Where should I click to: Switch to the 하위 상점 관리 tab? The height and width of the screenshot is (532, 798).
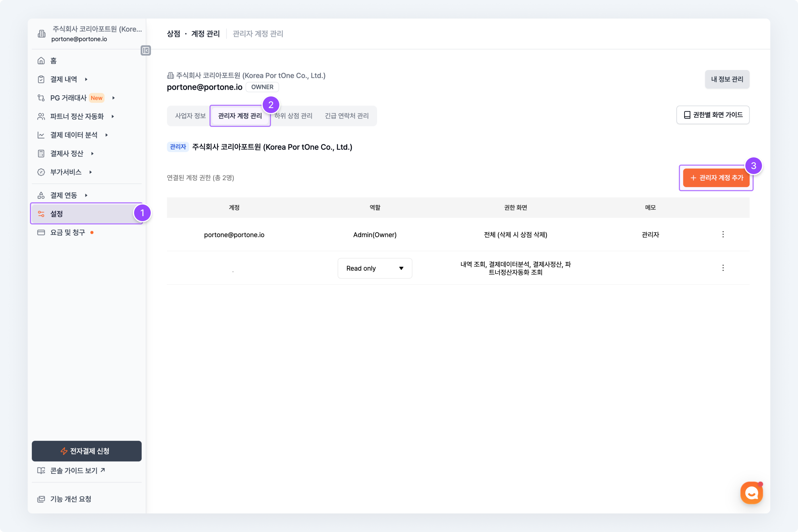pos(293,116)
